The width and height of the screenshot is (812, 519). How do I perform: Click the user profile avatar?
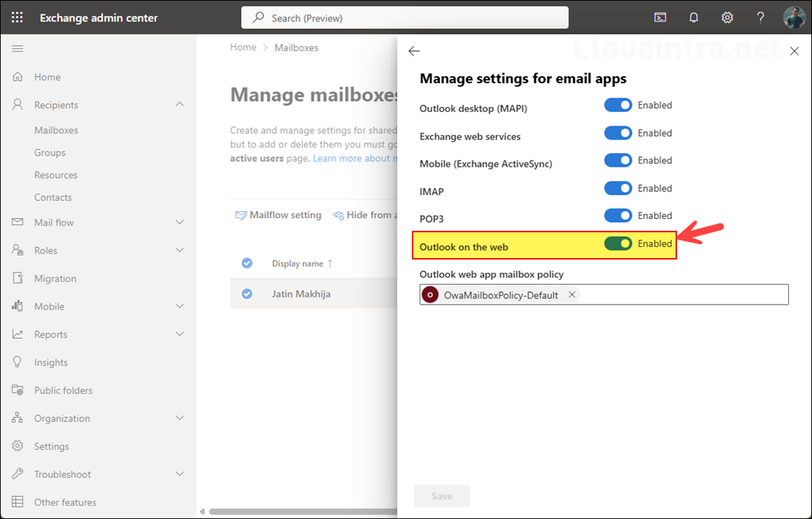[794, 17]
